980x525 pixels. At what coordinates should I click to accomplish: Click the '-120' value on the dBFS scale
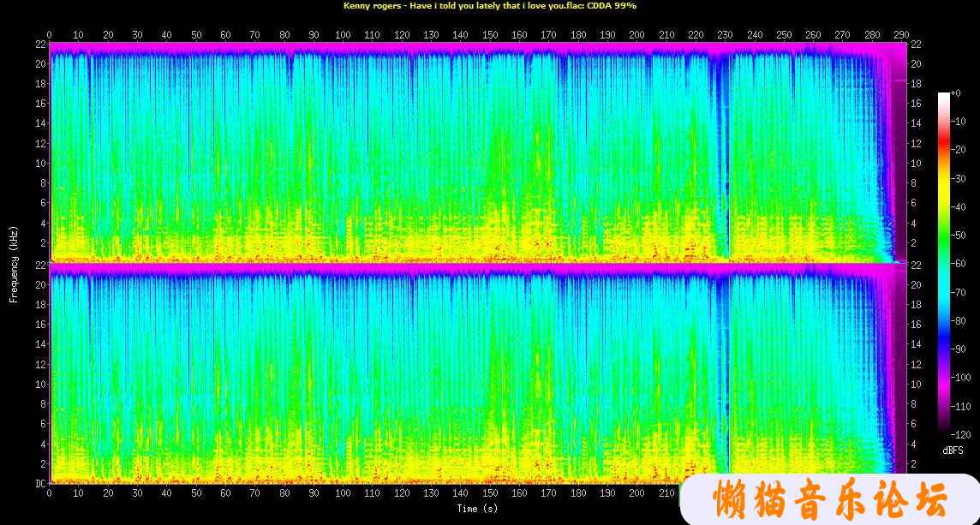pos(961,433)
